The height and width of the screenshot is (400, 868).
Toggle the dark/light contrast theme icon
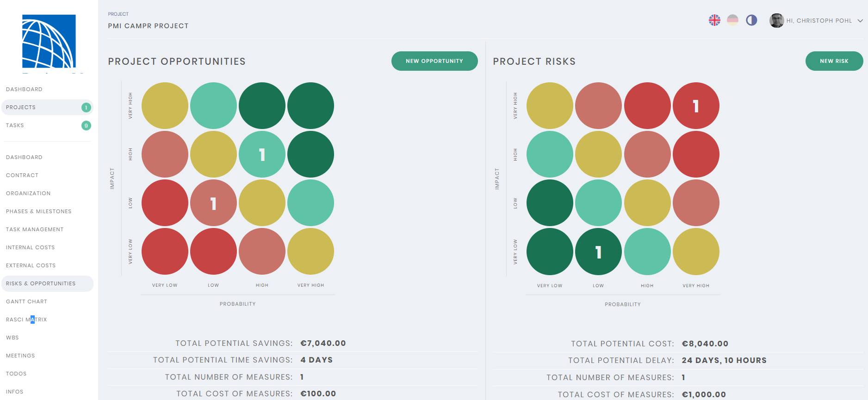click(751, 20)
